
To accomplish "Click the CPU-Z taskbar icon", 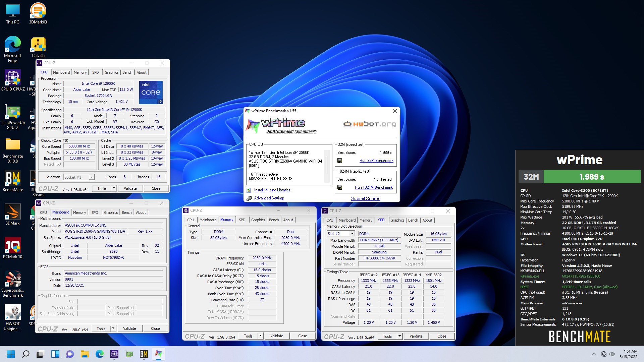I will 114,354.
